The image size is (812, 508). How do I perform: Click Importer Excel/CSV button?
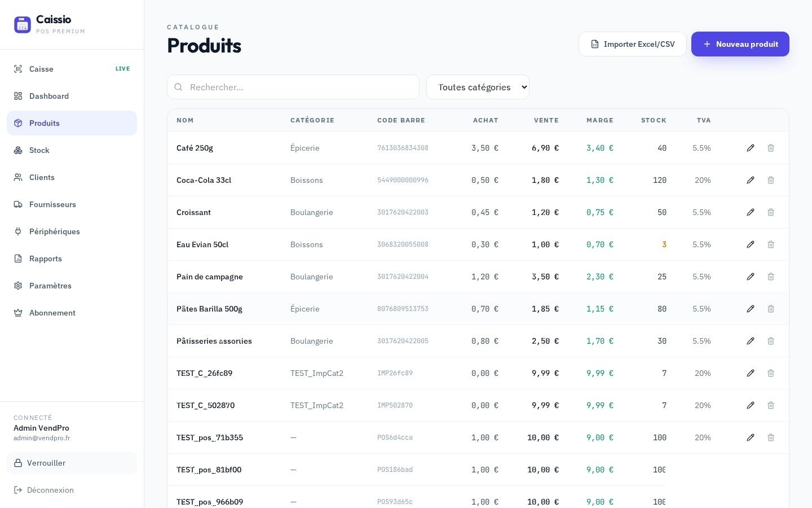pyautogui.click(x=632, y=44)
